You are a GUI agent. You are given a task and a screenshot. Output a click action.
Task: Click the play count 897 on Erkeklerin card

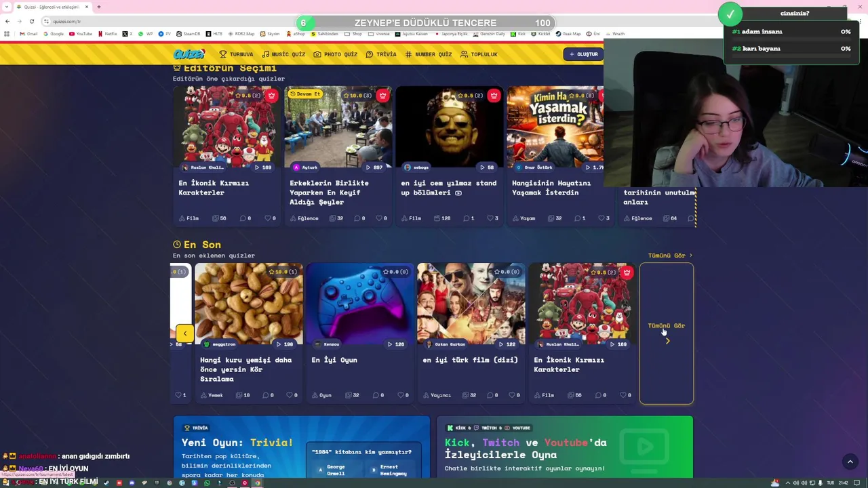click(x=374, y=167)
